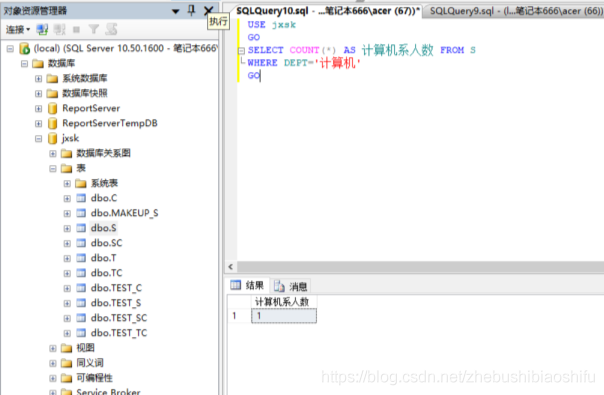Collapse the jxsk database node
This screenshot has width=604, height=395.
[39, 138]
